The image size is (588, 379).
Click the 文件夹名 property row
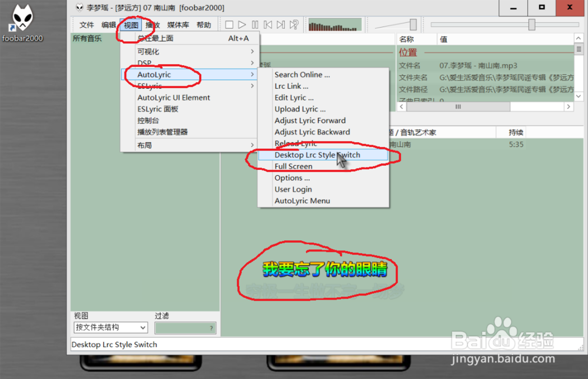(x=486, y=78)
